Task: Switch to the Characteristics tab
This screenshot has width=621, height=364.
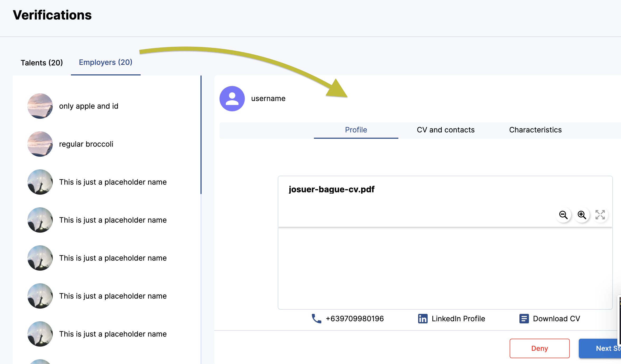Action: coord(535,130)
